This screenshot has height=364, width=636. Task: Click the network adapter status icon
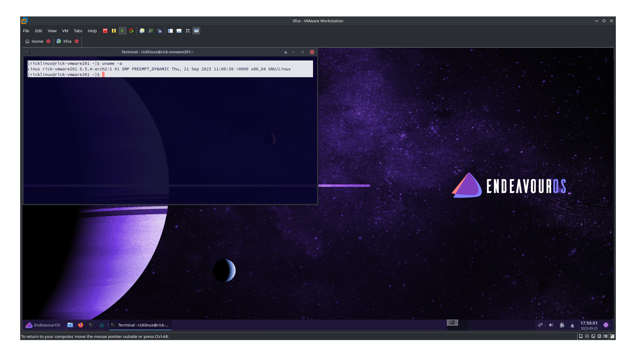[x=593, y=336]
